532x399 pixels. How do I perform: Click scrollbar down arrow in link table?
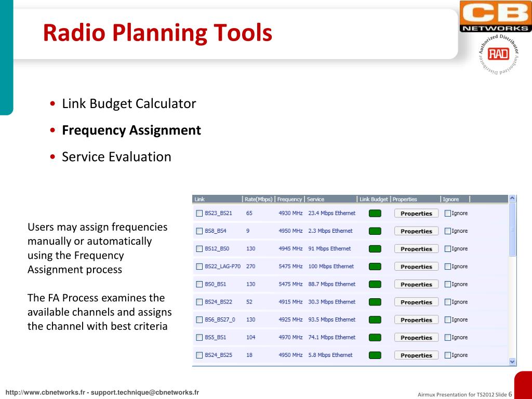click(512, 362)
